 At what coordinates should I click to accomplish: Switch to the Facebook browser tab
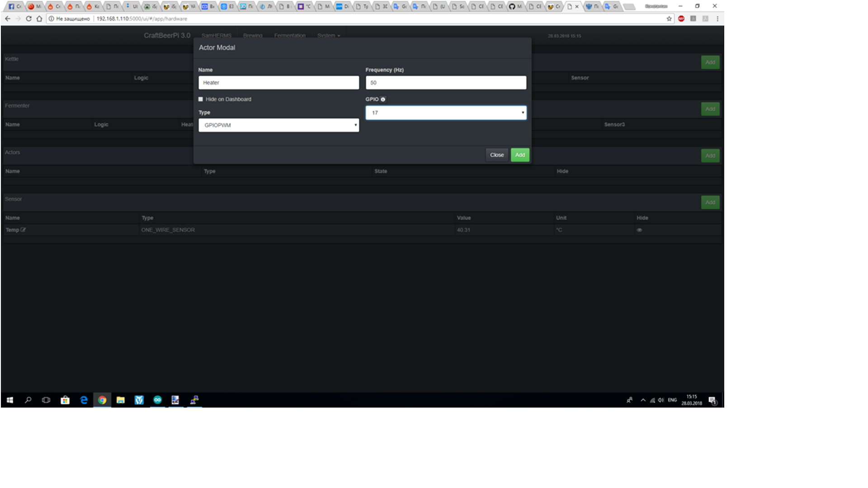click(15, 6)
